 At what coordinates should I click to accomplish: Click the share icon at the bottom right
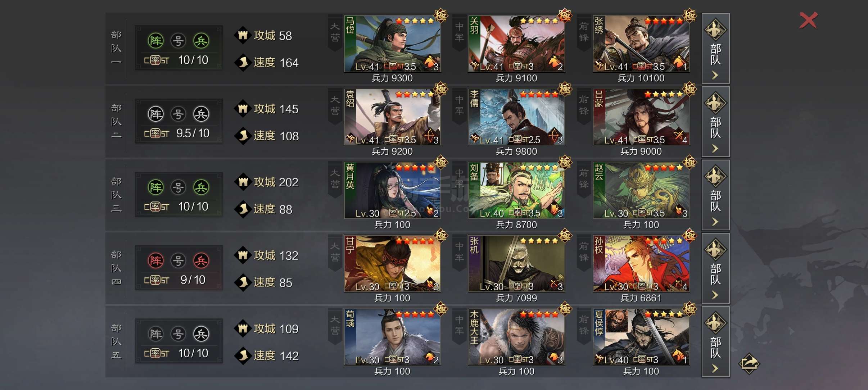pos(749,363)
